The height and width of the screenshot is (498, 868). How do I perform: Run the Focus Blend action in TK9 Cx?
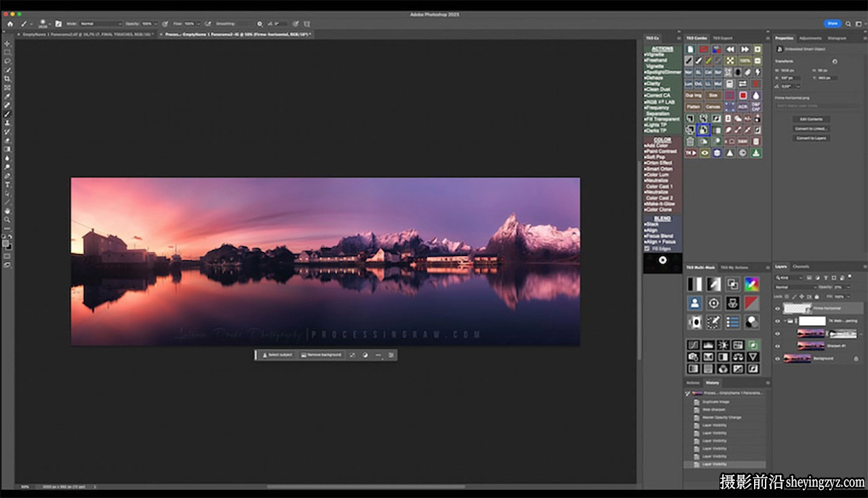point(659,236)
